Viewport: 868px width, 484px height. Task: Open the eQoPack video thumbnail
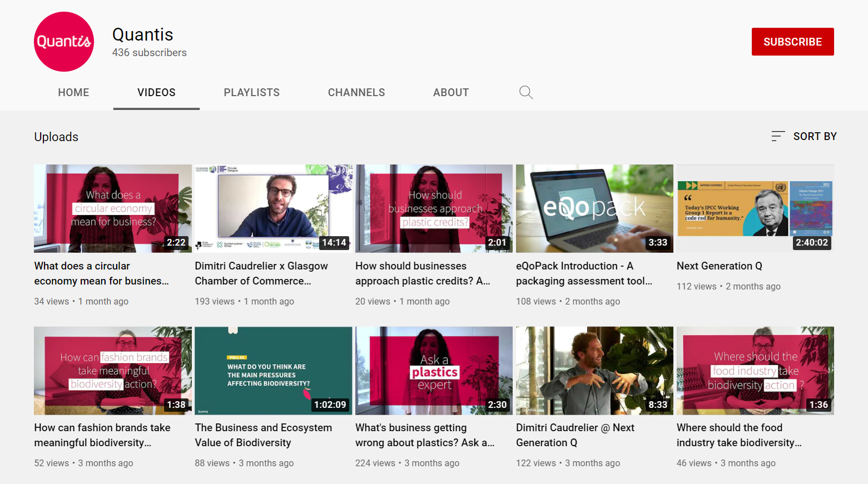tap(594, 208)
